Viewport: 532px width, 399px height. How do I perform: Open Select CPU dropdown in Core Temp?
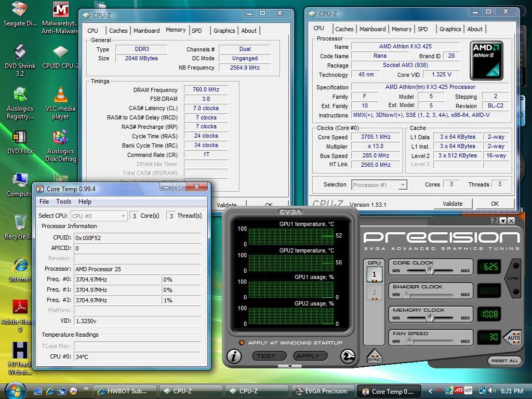point(99,216)
